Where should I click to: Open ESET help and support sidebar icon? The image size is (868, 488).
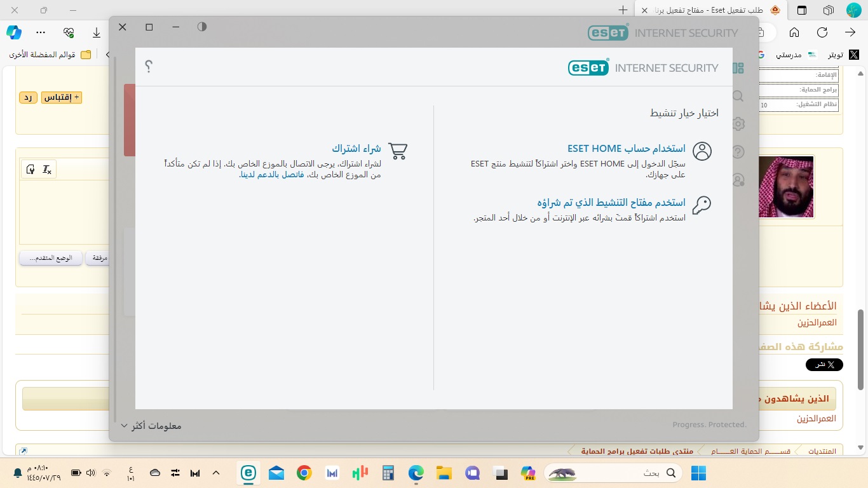[738, 152]
